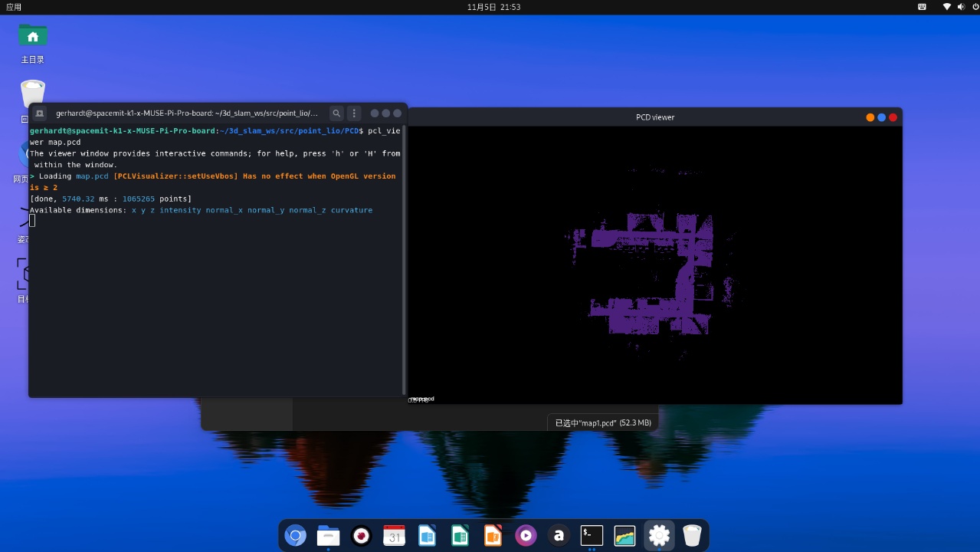Open the terminal icon in the dock
The width and height of the screenshot is (980, 552).
point(592,535)
